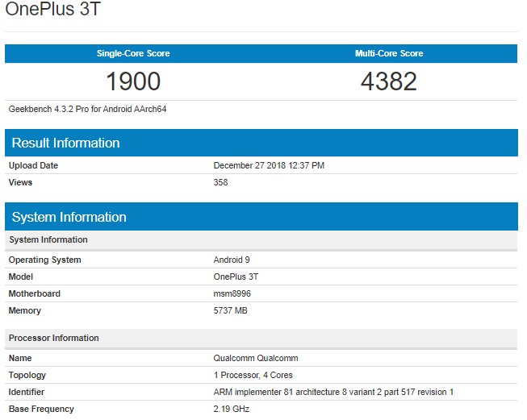Click the multi-core score value 4382

pyautogui.click(x=389, y=81)
